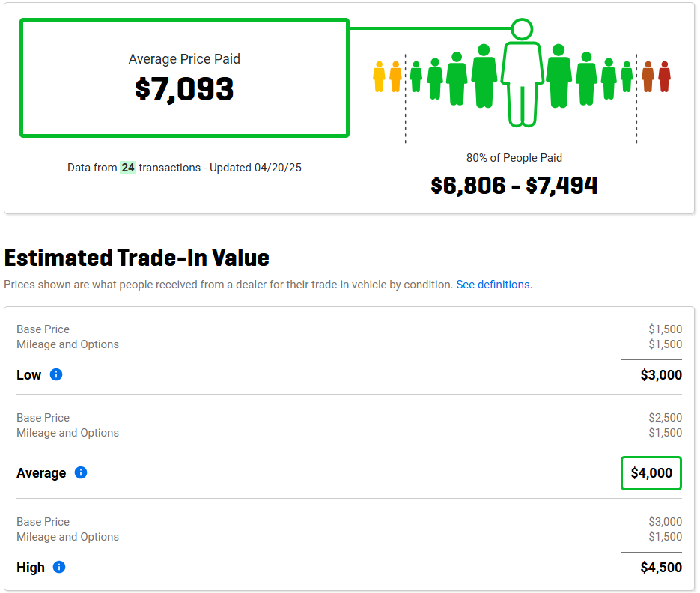This screenshot has width=700, height=593.
Task: Click the Low condition label
Action: (x=29, y=375)
